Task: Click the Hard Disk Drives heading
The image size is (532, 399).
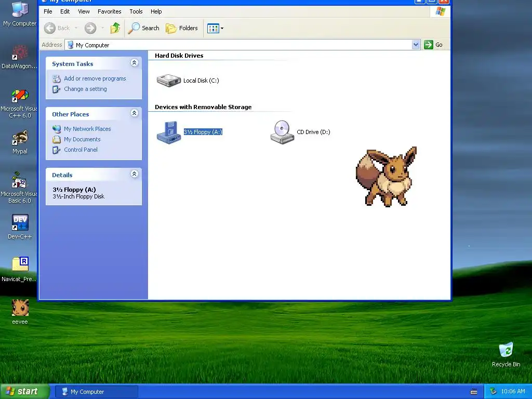Action: (179, 56)
